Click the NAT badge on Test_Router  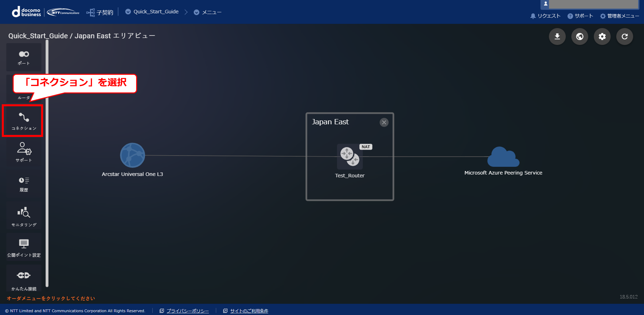point(366,147)
